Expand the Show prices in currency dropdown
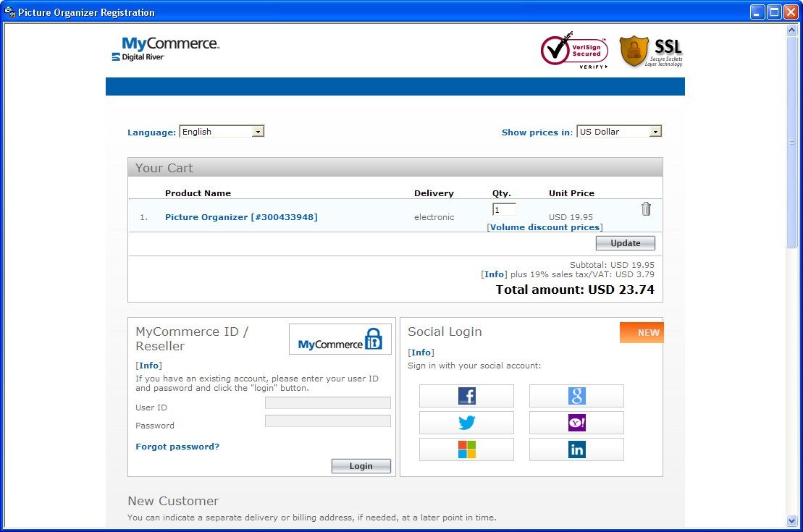Image resolution: width=803 pixels, height=532 pixels. tap(619, 132)
